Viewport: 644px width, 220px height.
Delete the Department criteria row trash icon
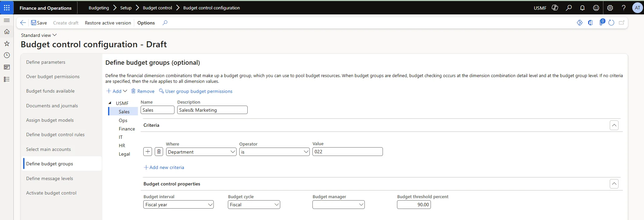pyautogui.click(x=159, y=152)
